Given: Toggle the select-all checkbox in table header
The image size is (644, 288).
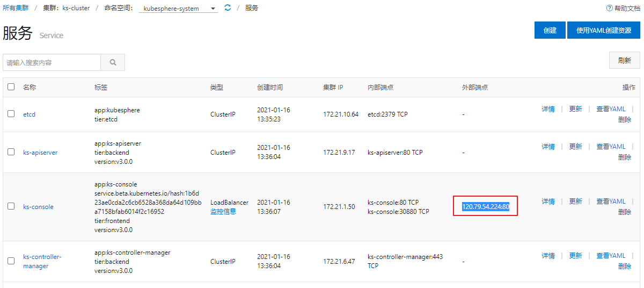Looking at the screenshot, I should point(11,87).
